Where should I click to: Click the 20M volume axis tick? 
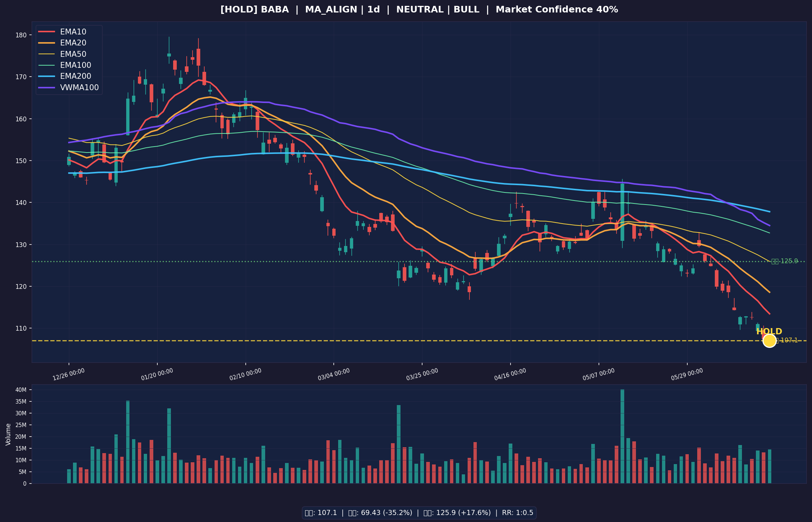pos(21,437)
